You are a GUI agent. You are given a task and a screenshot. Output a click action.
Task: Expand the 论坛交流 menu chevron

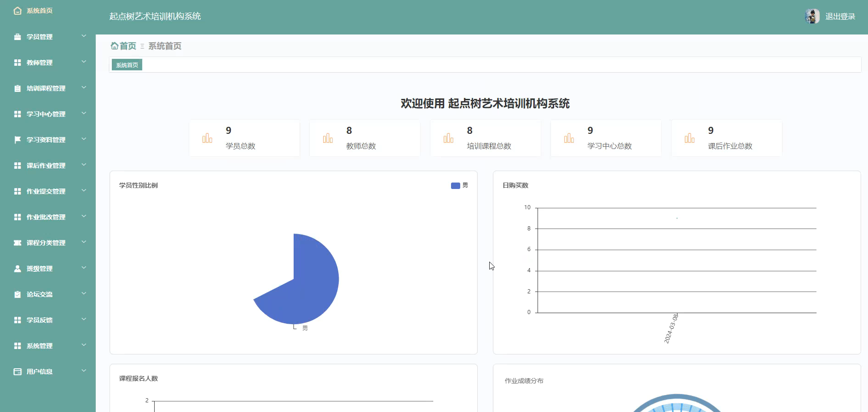[x=84, y=293]
